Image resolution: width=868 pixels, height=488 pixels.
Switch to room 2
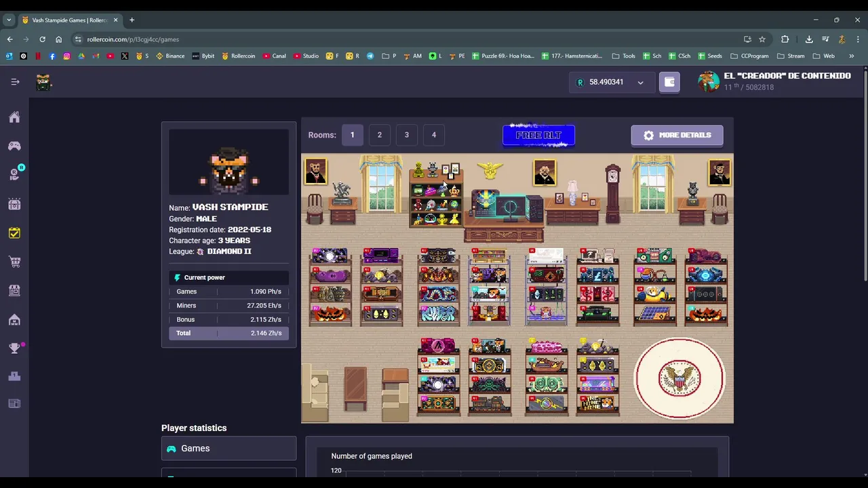point(380,135)
